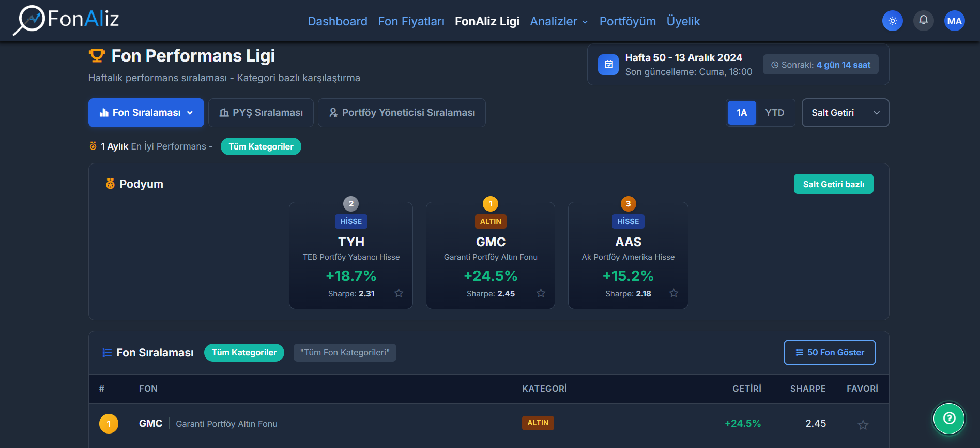
Task: Navigate to Portföyüm
Action: coord(627,21)
